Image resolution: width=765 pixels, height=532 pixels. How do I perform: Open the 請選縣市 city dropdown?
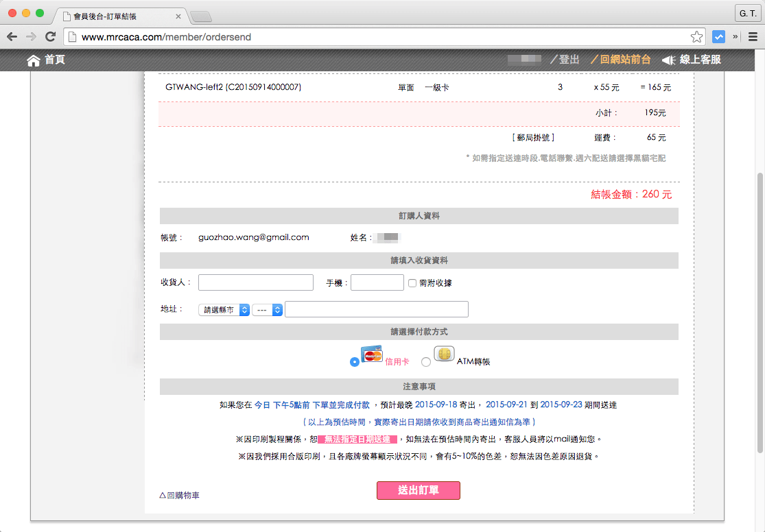tap(224, 309)
